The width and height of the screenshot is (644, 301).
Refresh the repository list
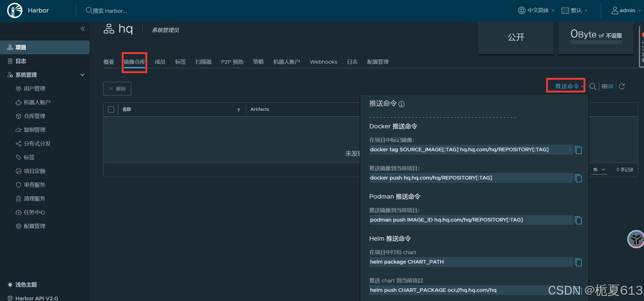(622, 86)
